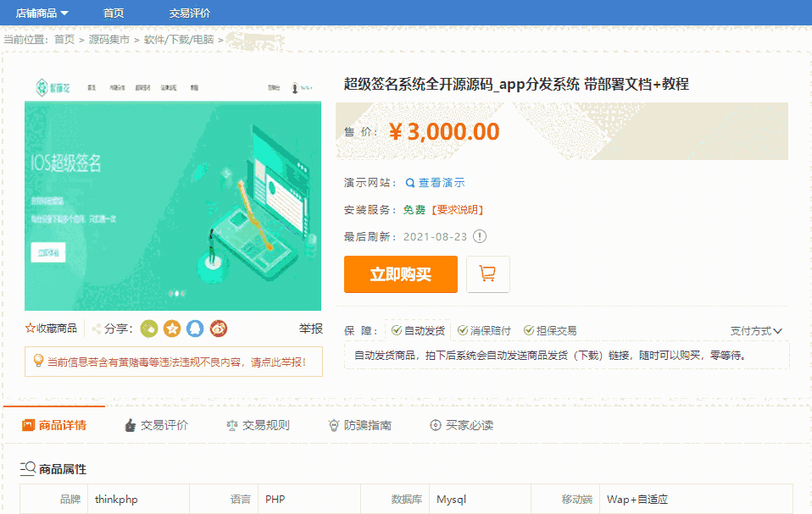The image size is (812, 514).
Task: Share via the orange Qzone star icon
Action: [x=172, y=329]
